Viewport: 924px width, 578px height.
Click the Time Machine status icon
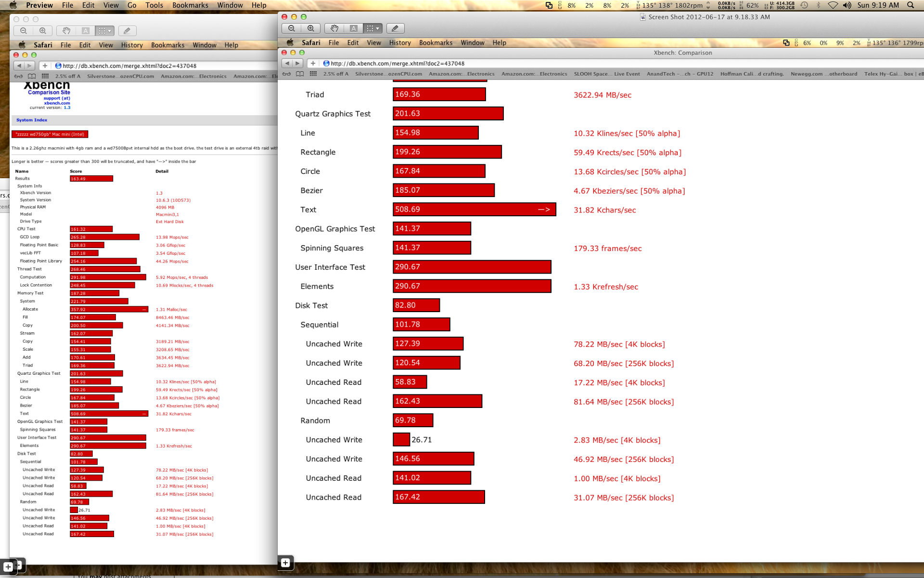click(x=804, y=5)
